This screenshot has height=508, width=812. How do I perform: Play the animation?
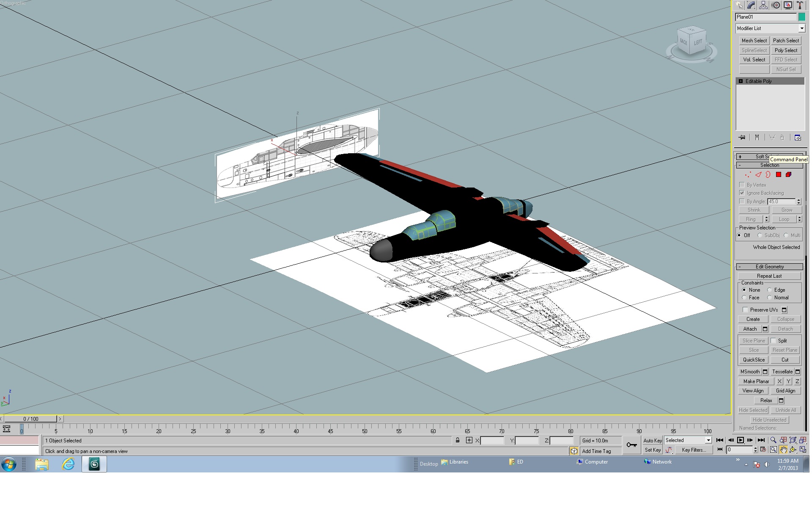(741, 440)
